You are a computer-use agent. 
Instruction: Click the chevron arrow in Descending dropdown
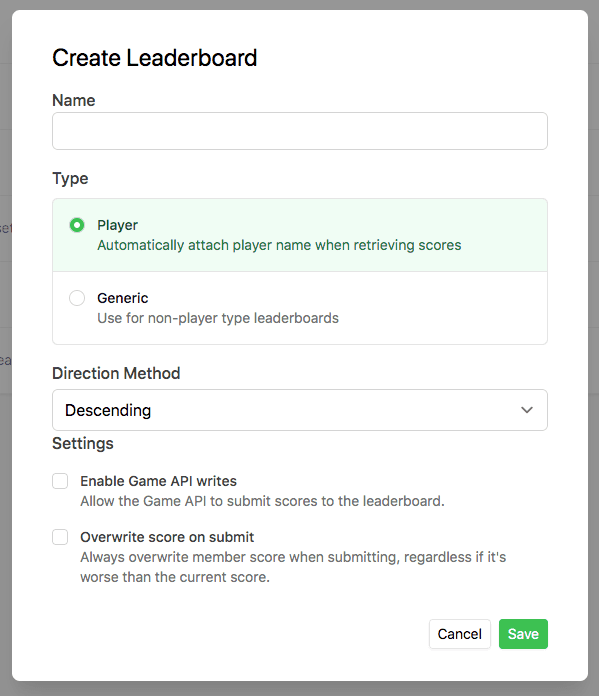click(x=527, y=410)
